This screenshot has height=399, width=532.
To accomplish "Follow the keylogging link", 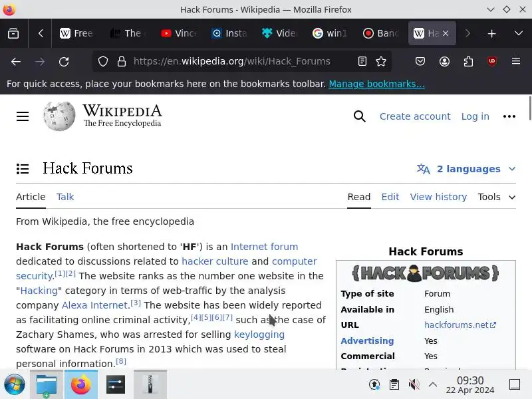I will [259, 334].
